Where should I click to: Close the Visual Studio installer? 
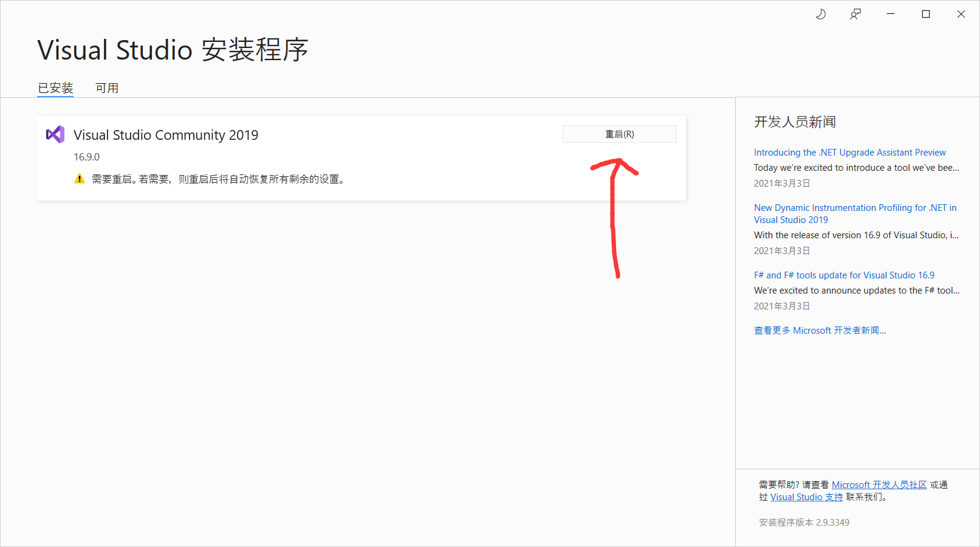pyautogui.click(x=961, y=14)
